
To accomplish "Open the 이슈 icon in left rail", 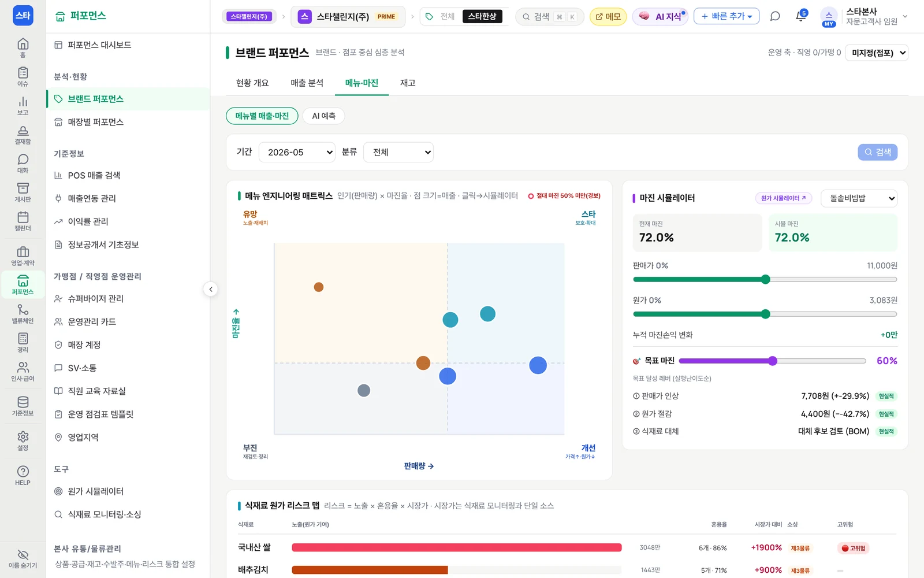I will pos(23,76).
